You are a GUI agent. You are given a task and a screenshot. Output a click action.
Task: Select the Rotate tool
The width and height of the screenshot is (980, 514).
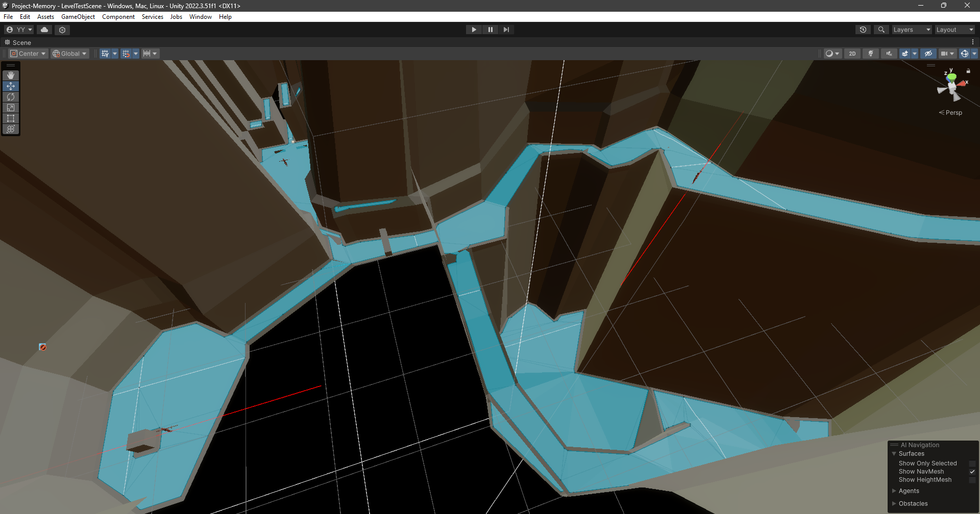tap(10, 97)
